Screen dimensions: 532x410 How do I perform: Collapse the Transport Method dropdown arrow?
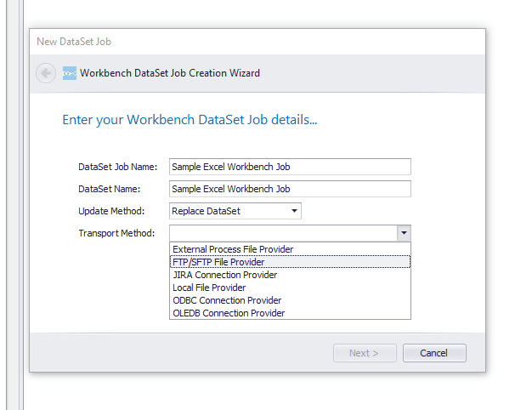click(404, 233)
